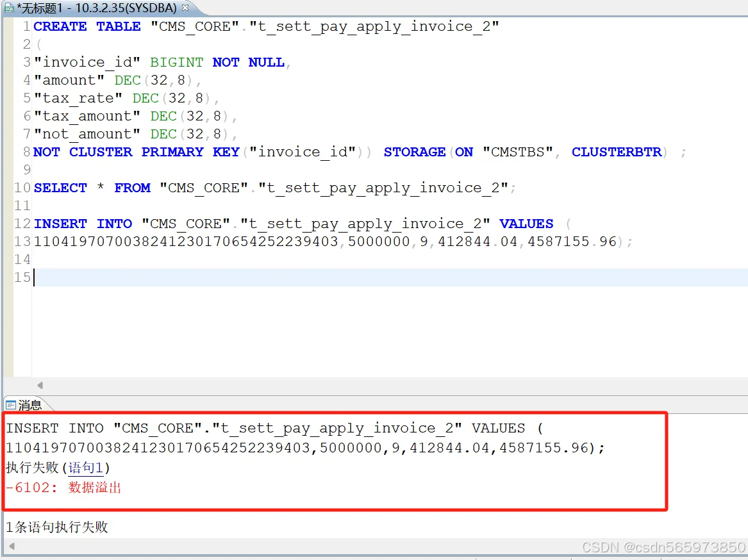The image size is (748, 560).
Task: Open the 语句1 link in the error message
Action: 86,468
